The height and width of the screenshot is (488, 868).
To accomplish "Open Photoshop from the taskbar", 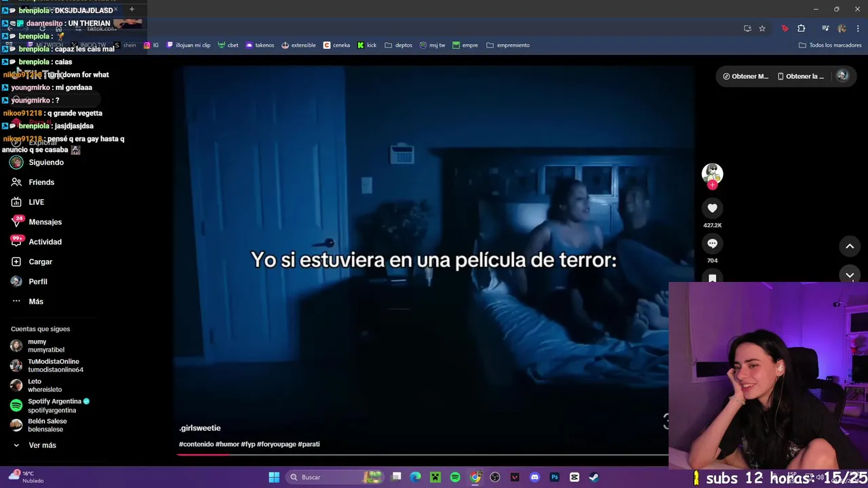I will [x=555, y=477].
